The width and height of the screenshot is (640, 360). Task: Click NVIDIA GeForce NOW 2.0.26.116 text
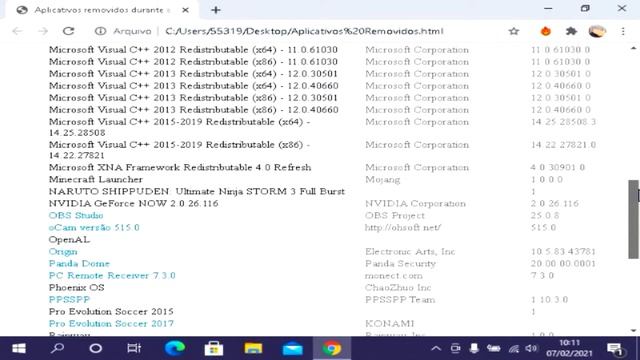pos(133,203)
